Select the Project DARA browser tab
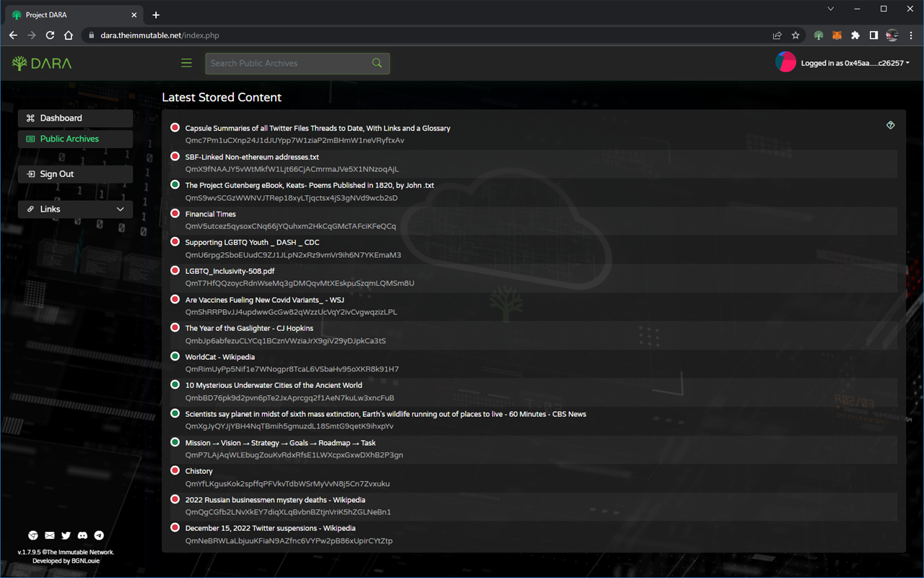Image resolution: width=924 pixels, height=578 pixels. (74, 14)
